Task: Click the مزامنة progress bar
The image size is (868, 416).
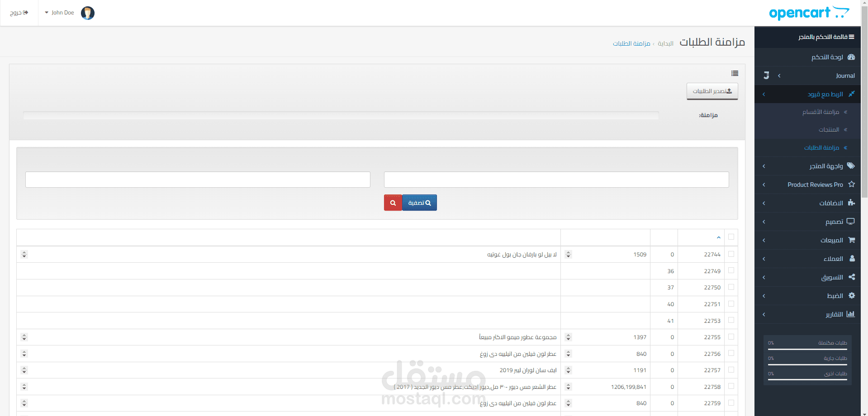Action: point(341,115)
